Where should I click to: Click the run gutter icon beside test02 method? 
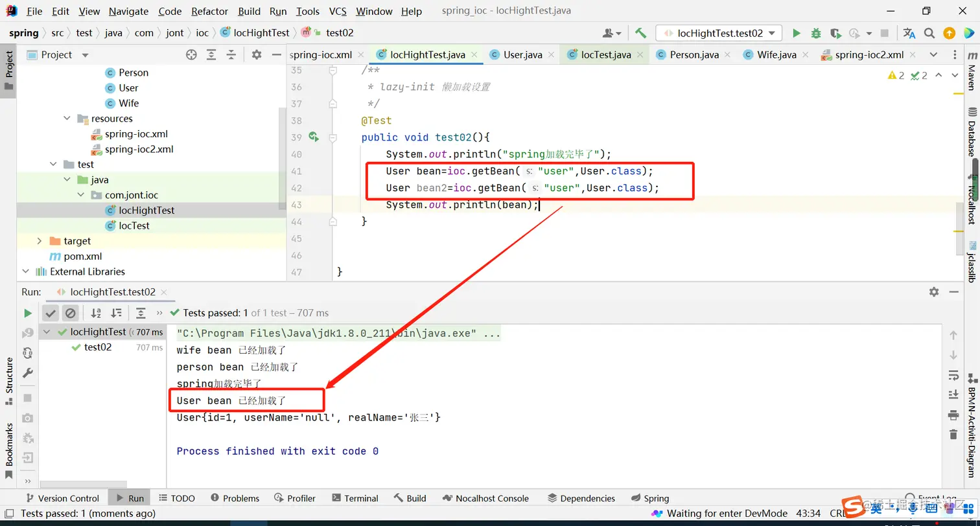[314, 137]
